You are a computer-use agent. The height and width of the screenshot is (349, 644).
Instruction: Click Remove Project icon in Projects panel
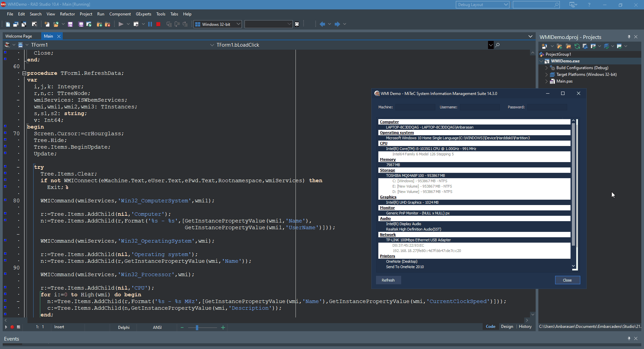[568, 46]
